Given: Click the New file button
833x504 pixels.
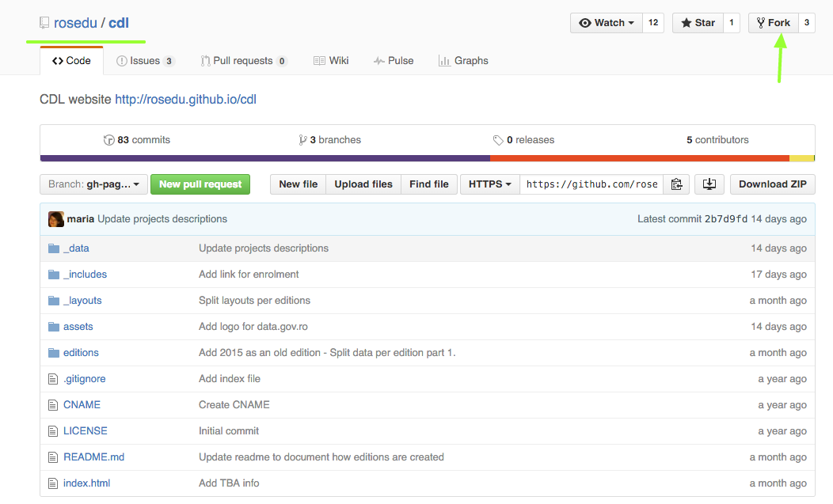Looking at the screenshot, I should (x=298, y=184).
